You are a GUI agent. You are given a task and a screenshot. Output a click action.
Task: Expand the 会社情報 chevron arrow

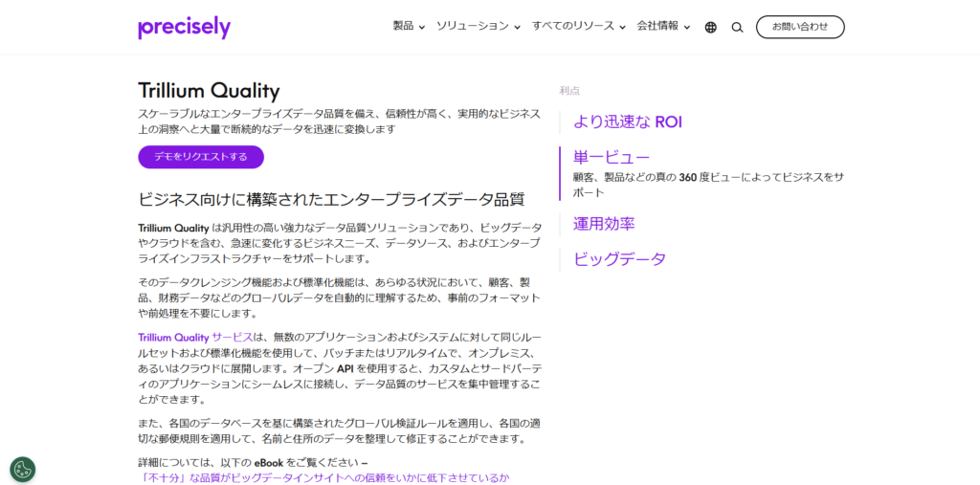[x=687, y=28]
